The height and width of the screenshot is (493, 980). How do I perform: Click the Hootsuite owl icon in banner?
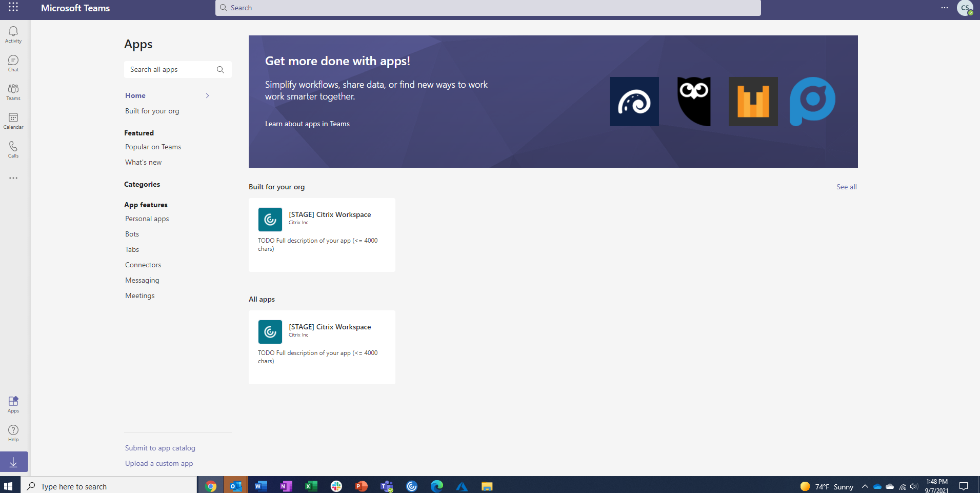coord(694,102)
